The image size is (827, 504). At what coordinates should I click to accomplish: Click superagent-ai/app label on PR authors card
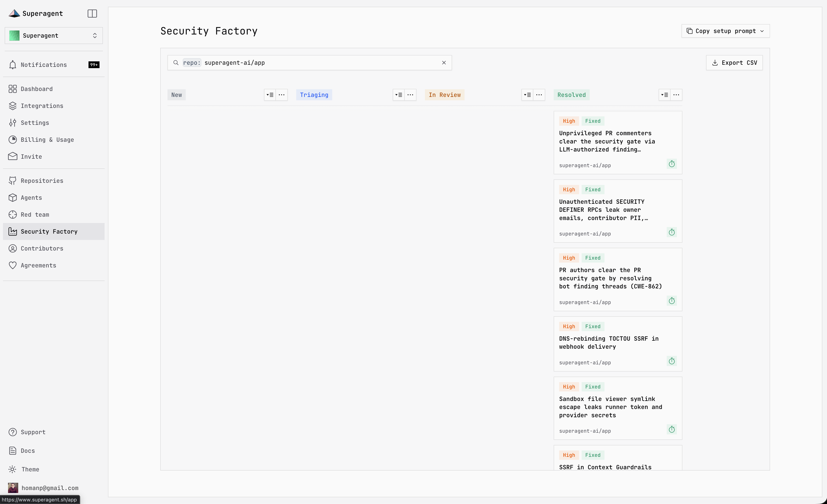[585, 302]
